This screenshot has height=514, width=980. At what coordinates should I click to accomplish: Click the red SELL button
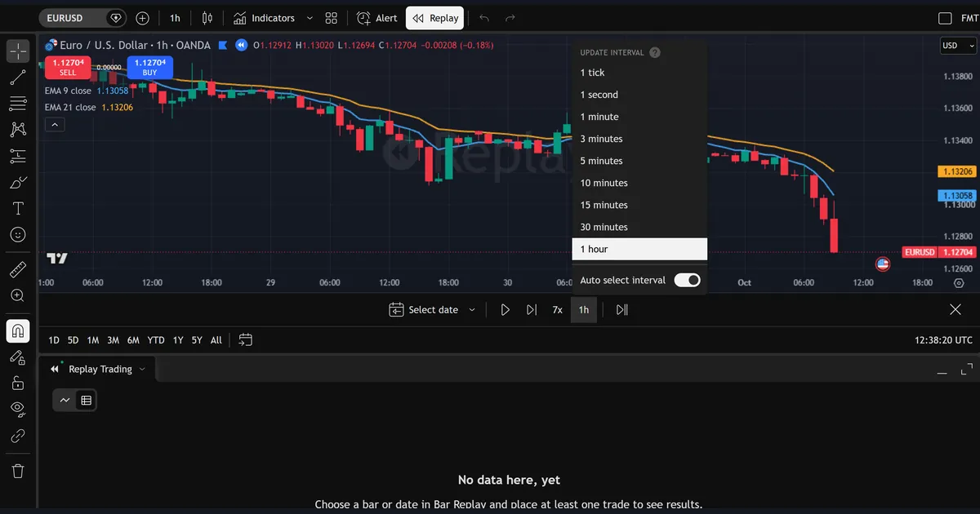(x=68, y=67)
